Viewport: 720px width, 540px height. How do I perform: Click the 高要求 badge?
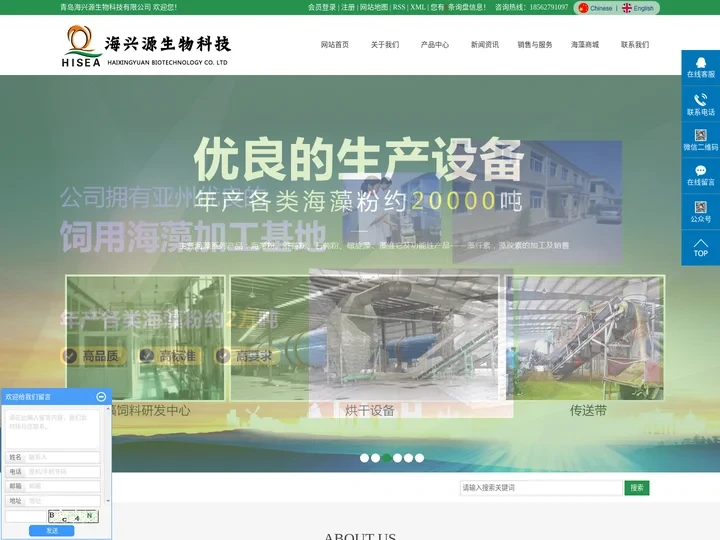pos(247,356)
